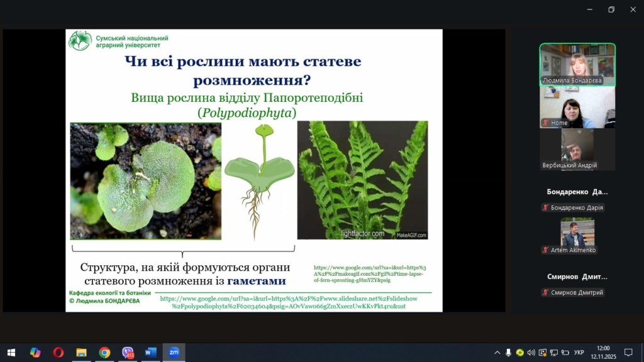Image resolution: width=644 pixels, height=362 pixels.
Task: Open the clock and date flyout
Action: [602, 353]
